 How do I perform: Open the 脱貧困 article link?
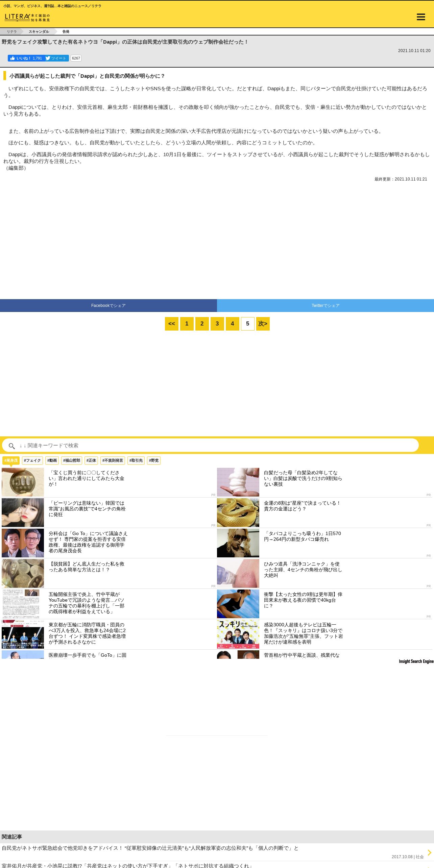pos(87,567)
